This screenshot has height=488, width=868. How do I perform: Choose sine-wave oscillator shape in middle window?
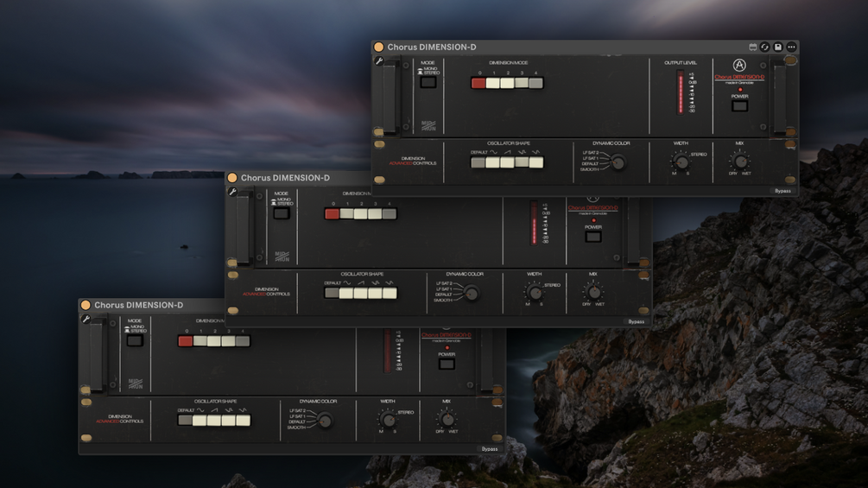[345, 293]
